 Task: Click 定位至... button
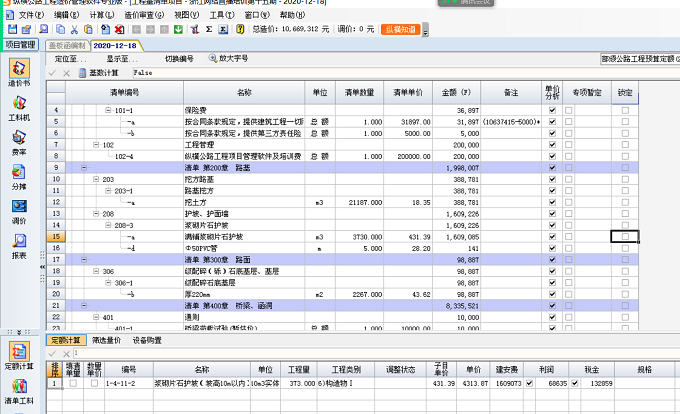71,59
